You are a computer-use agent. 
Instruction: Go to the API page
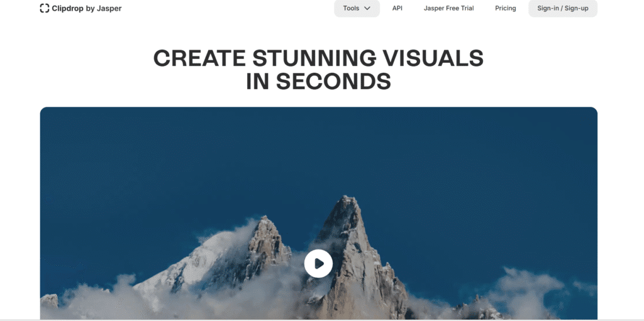(397, 8)
